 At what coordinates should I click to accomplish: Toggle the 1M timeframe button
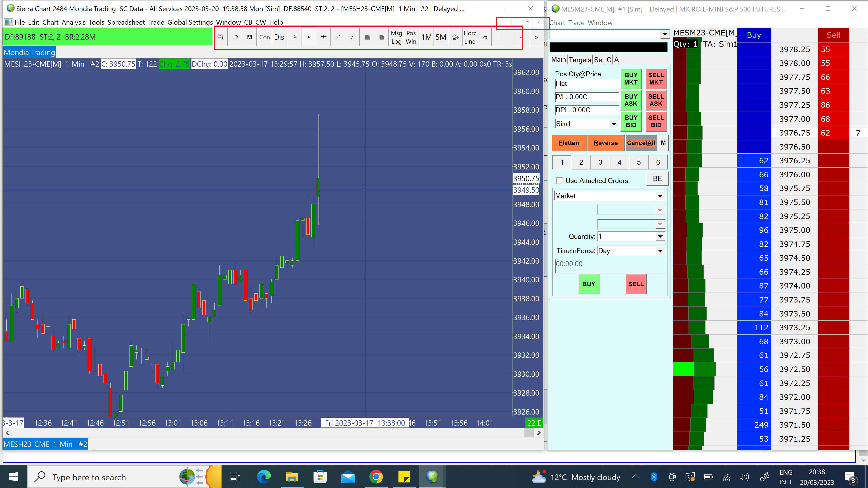point(426,37)
